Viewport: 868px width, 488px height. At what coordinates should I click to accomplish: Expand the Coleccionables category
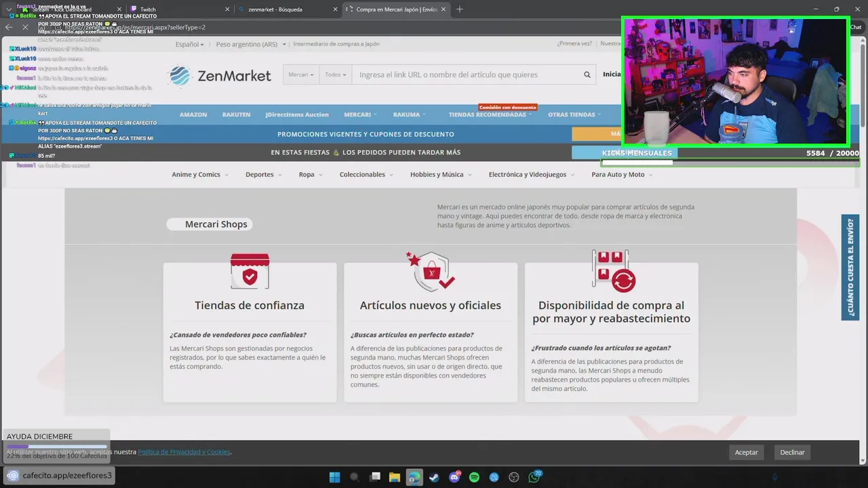click(366, 174)
